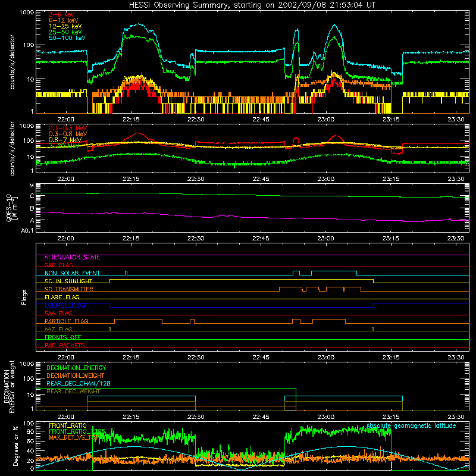Click the 0.3-0.8 MeV legend label
This screenshot has height=476, width=476.
pos(68,134)
